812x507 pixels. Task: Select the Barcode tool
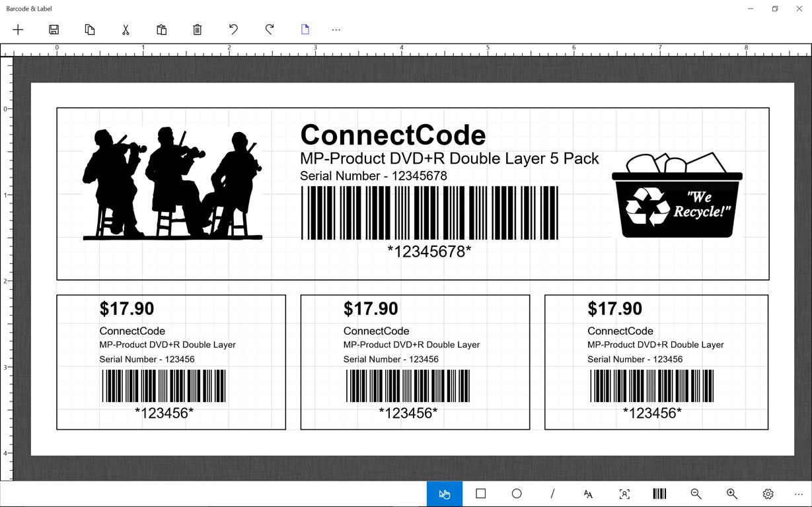point(659,493)
